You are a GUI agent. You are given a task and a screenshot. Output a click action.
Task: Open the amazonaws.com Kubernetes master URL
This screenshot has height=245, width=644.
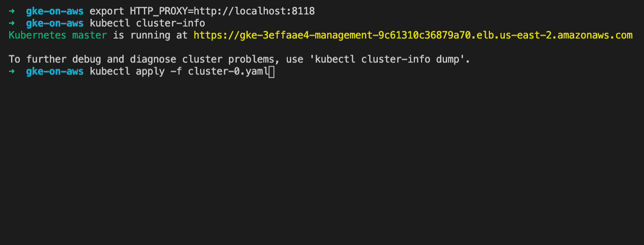413,35
